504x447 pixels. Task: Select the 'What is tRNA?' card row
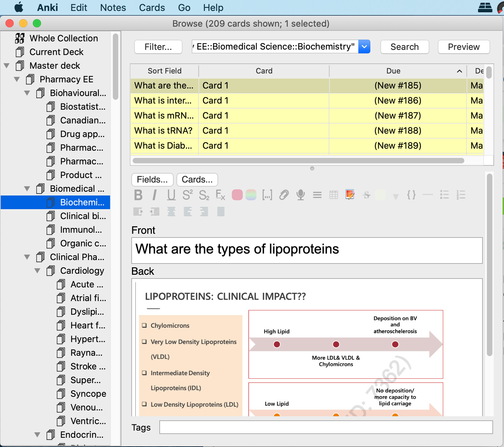click(307, 131)
